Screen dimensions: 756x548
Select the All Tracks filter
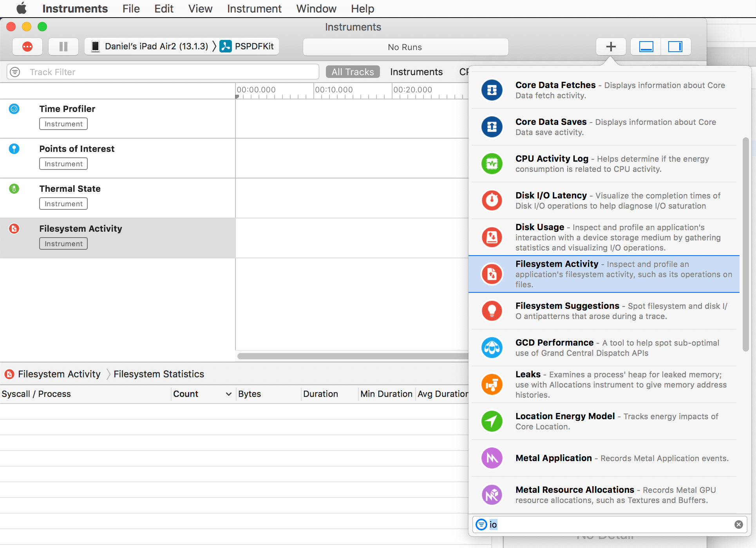353,72
